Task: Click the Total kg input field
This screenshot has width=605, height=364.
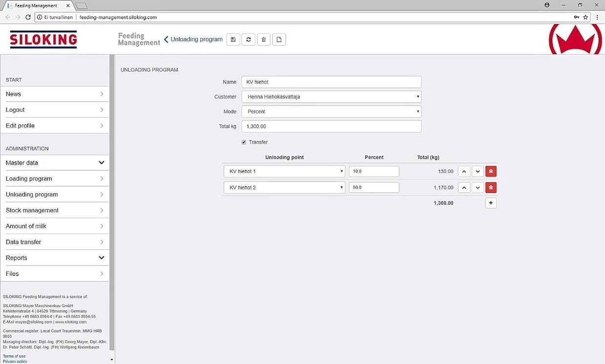Action: tap(331, 126)
